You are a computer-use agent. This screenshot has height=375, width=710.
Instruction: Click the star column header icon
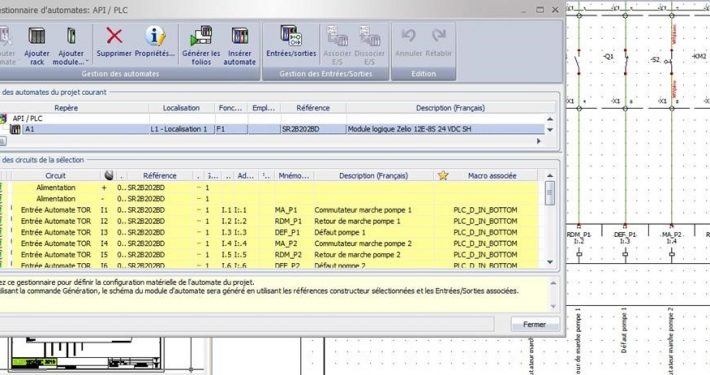pos(443,175)
